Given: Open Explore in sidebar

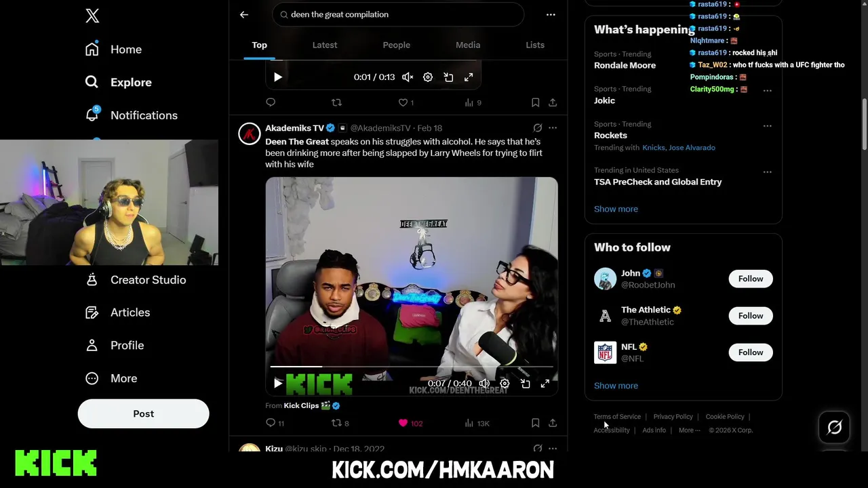Looking at the screenshot, I should pyautogui.click(x=119, y=82).
